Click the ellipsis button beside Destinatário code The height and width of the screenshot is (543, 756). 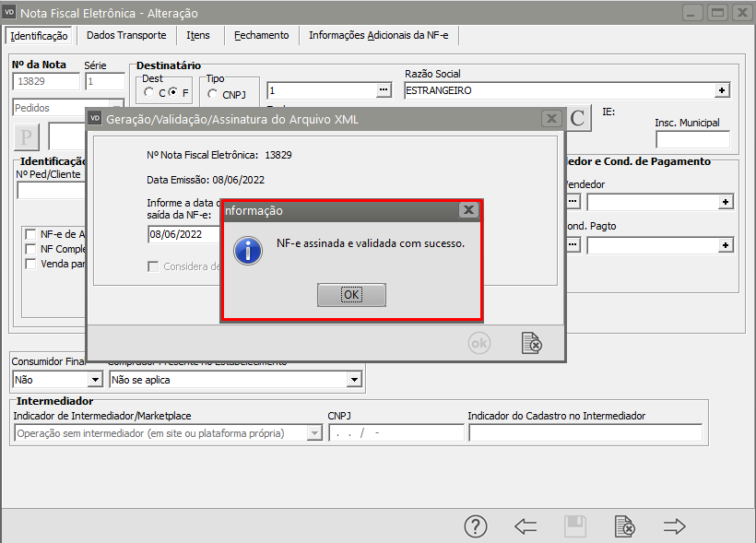pyautogui.click(x=384, y=90)
